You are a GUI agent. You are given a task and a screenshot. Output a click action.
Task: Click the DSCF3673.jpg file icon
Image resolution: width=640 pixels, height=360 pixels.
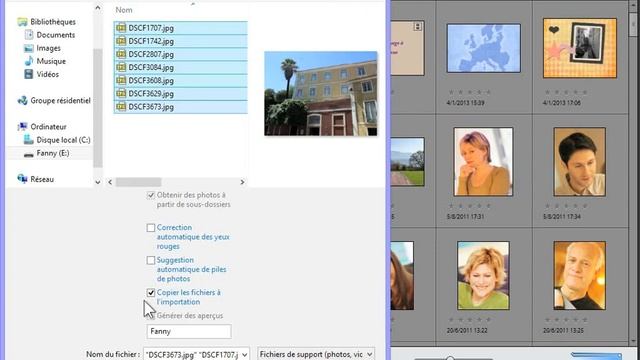pyautogui.click(x=121, y=107)
